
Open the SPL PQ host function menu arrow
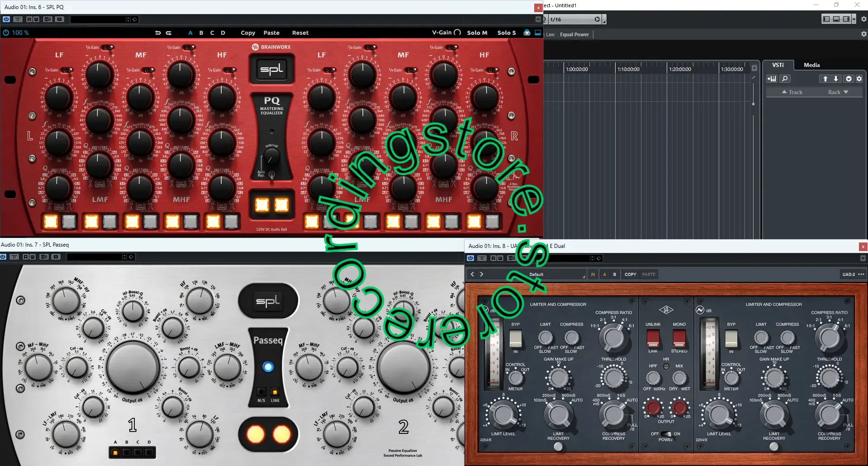tap(538, 19)
